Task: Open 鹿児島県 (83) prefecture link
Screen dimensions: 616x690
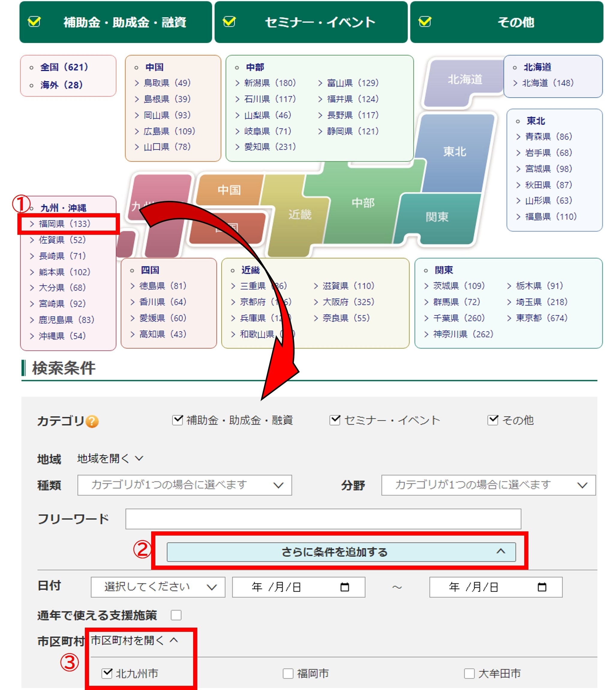Action: [x=66, y=320]
